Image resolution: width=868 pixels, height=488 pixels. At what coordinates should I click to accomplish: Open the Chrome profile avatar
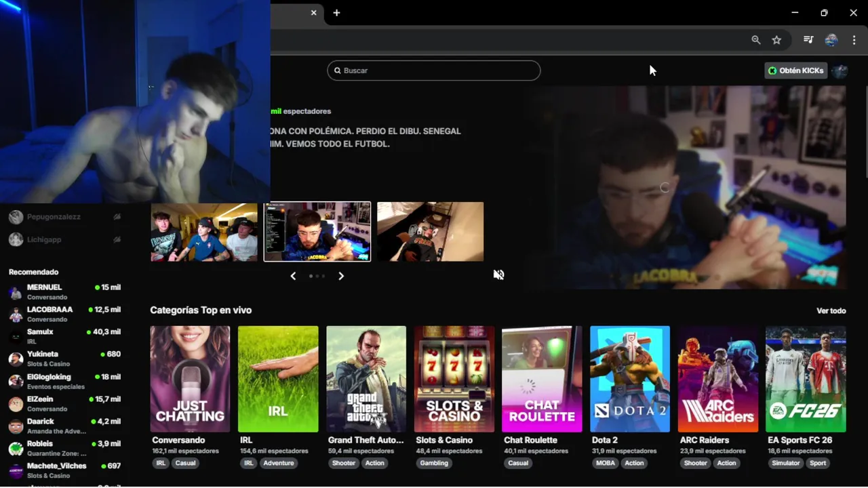(831, 40)
